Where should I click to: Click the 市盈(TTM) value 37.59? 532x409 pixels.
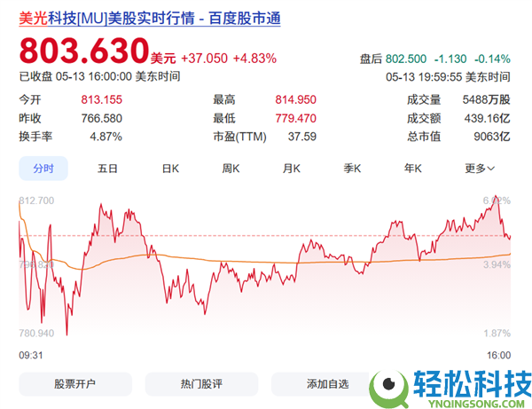302,137
